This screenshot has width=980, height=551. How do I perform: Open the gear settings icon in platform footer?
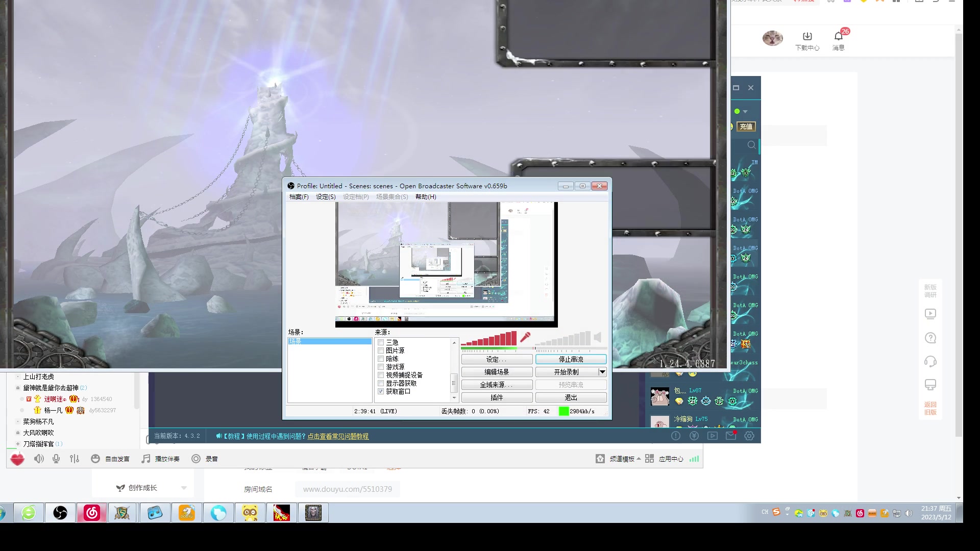click(749, 436)
